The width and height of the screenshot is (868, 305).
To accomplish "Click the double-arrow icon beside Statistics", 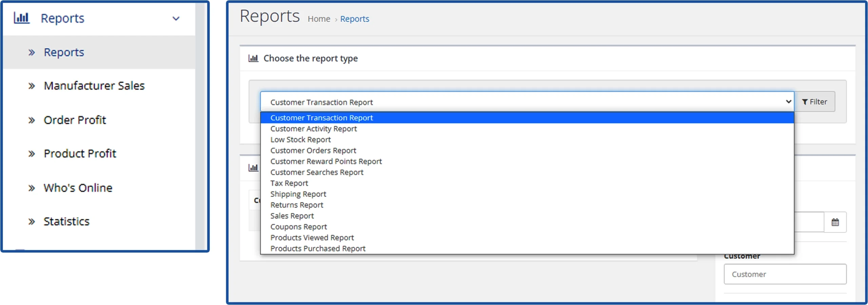I will tap(32, 222).
